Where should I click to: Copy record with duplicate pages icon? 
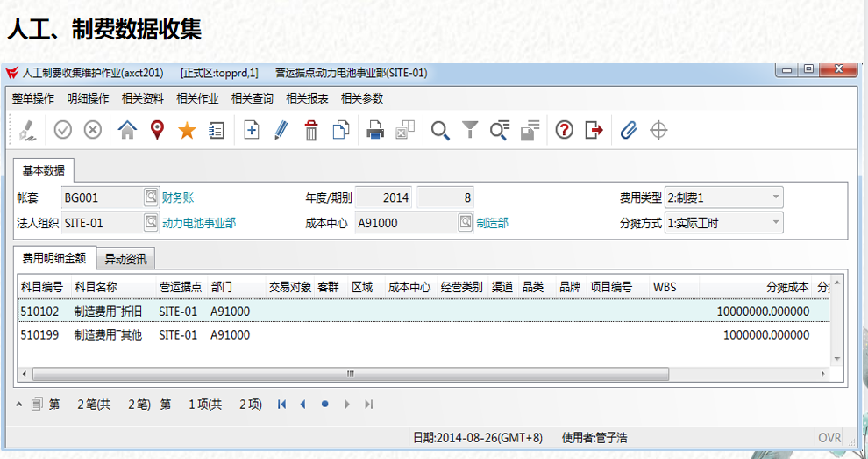(x=341, y=130)
